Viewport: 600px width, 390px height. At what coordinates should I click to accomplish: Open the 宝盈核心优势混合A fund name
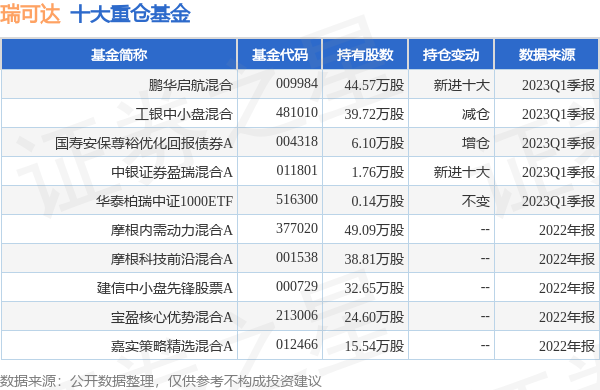coord(171,317)
